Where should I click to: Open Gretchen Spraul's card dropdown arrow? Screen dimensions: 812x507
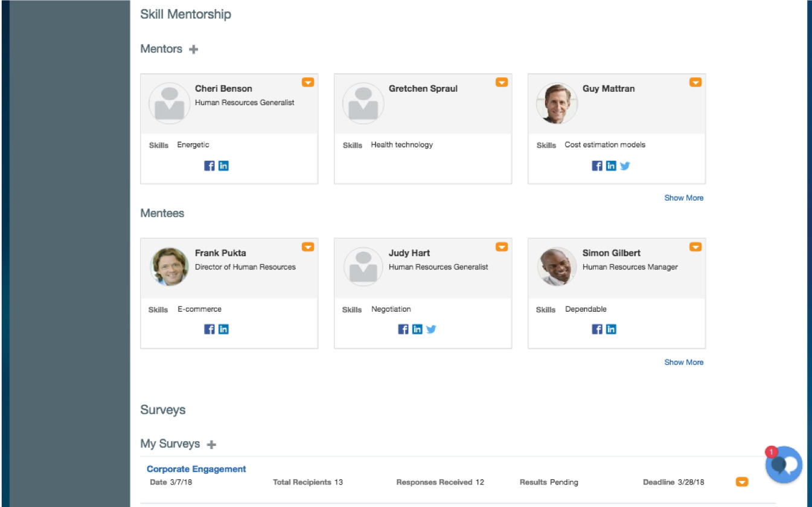(x=502, y=82)
